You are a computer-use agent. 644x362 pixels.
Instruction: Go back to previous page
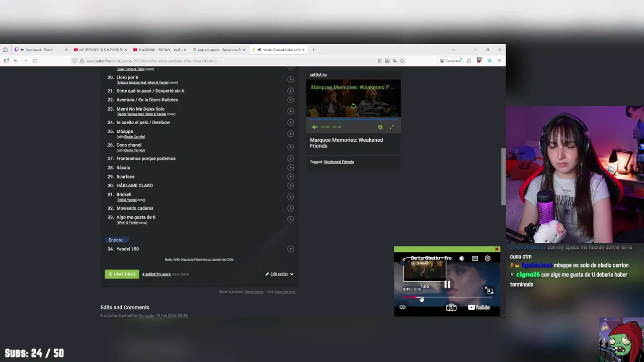coord(16,61)
